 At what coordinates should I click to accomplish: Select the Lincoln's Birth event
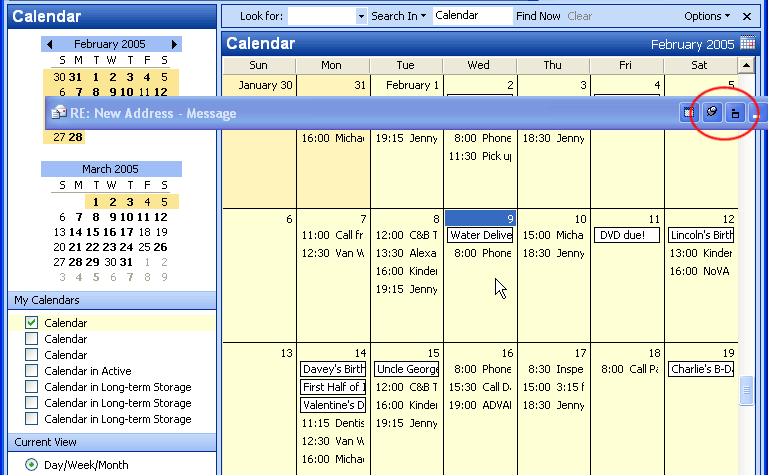[x=701, y=235]
